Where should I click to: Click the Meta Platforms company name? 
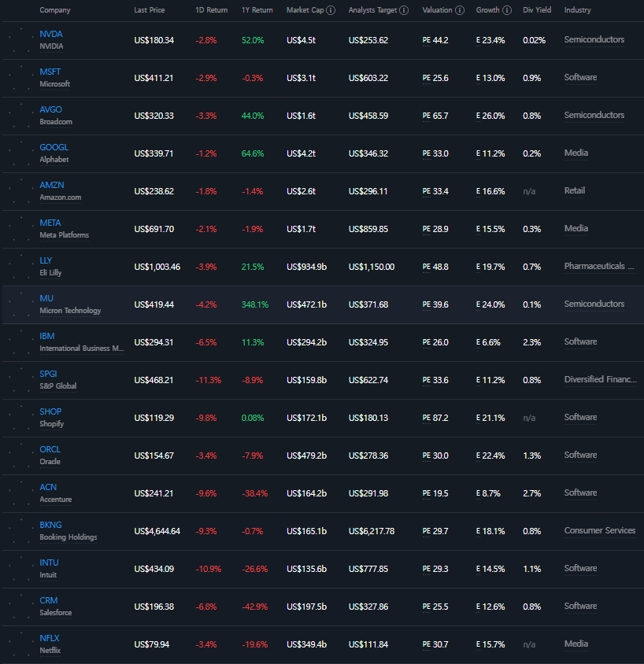point(65,235)
